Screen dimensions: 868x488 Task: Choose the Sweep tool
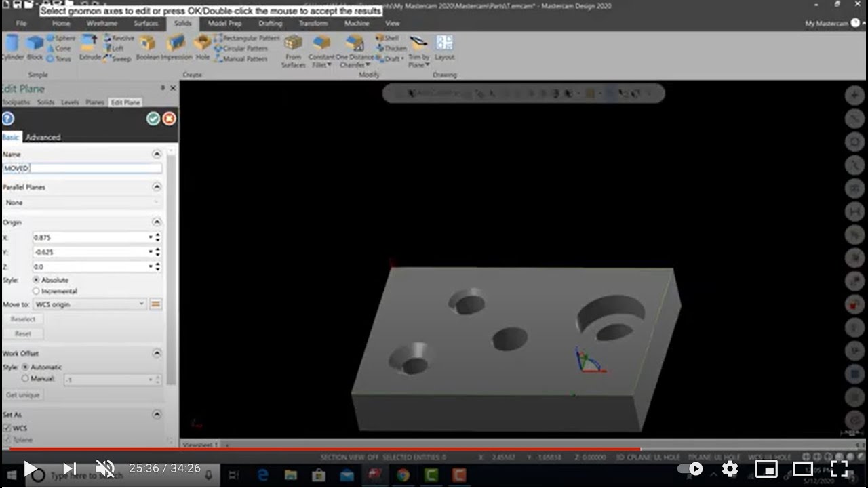pos(117,59)
